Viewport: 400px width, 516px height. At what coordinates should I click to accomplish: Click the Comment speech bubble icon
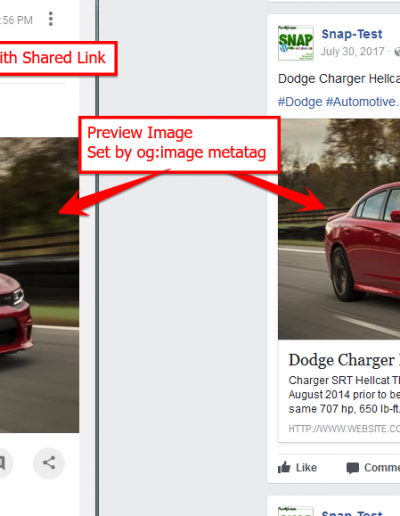tap(352, 468)
